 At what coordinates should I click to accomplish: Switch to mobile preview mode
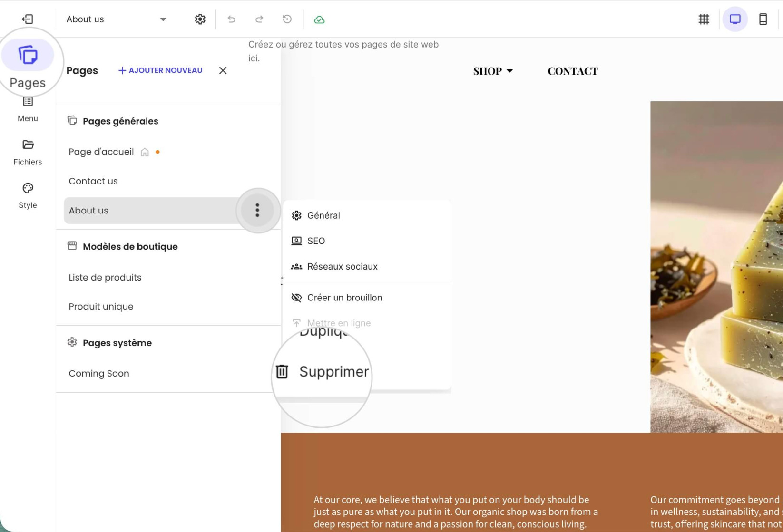pyautogui.click(x=763, y=19)
